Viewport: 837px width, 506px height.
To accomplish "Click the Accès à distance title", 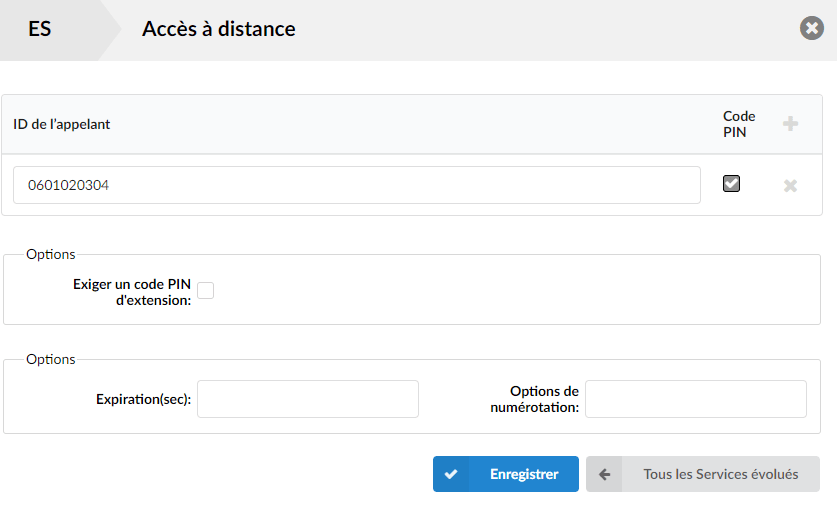I will (218, 29).
